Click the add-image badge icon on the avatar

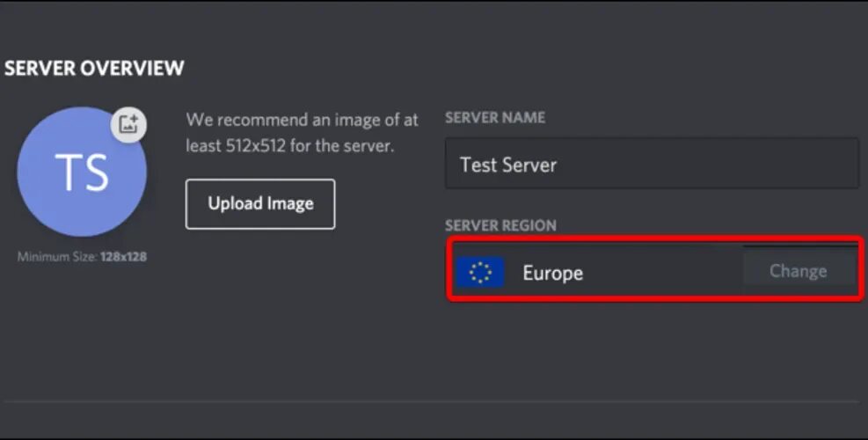pyautogui.click(x=128, y=125)
